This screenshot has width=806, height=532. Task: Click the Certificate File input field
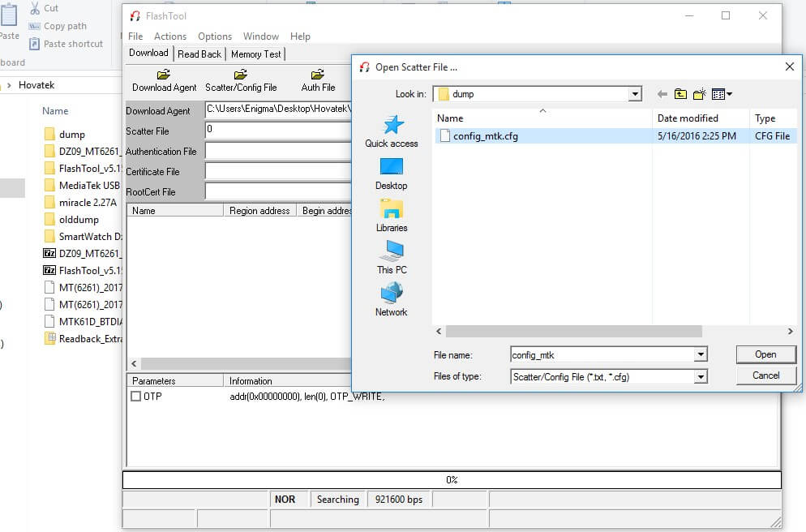pyautogui.click(x=278, y=170)
